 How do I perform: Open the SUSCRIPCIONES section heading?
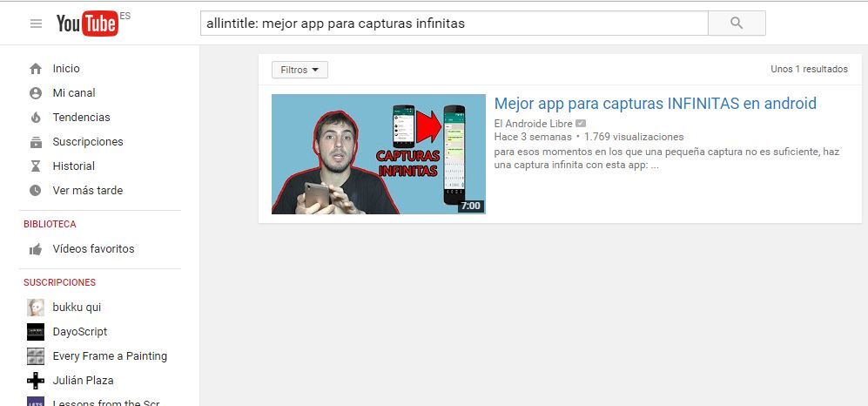click(x=59, y=282)
